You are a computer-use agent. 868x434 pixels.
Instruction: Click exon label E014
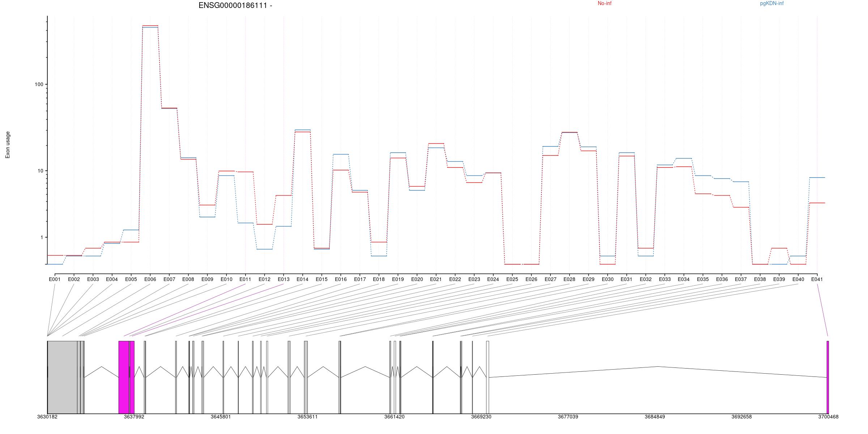(x=302, y=279)
